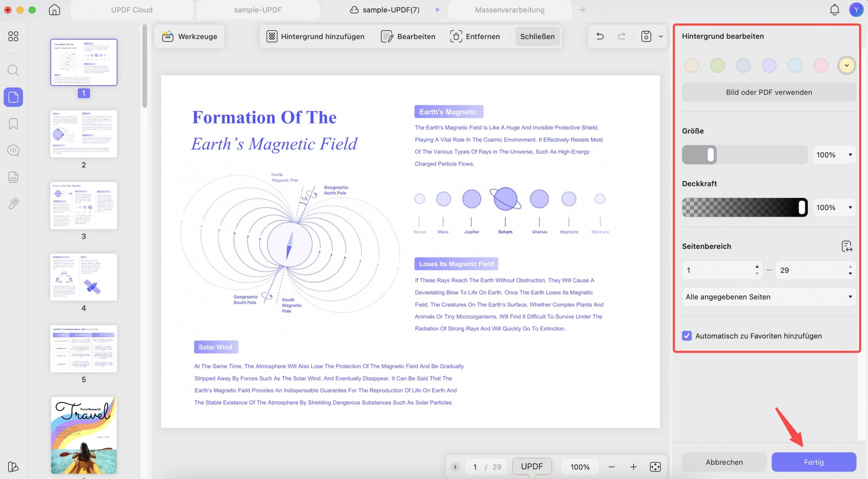This screenshot has height=479, width=868.
Task: Open the attachment paperclip icon
Action: pyautogui.click(x=13, y=204)
